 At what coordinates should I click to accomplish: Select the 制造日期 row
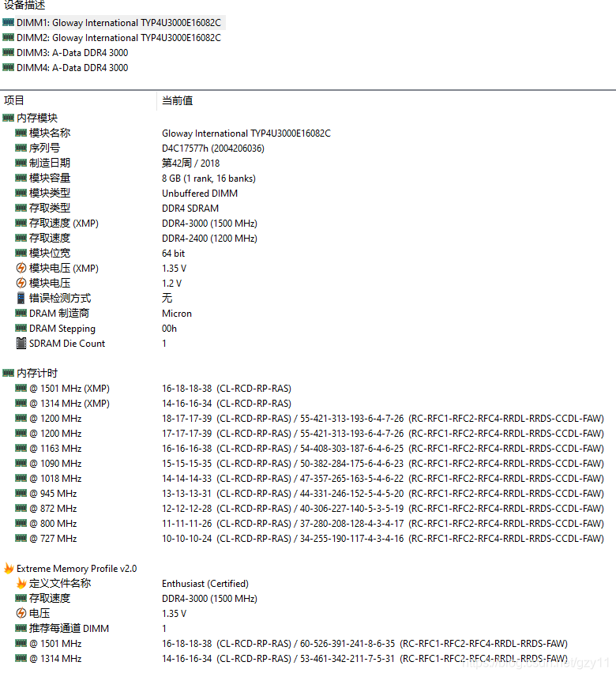tap(49, 164)
